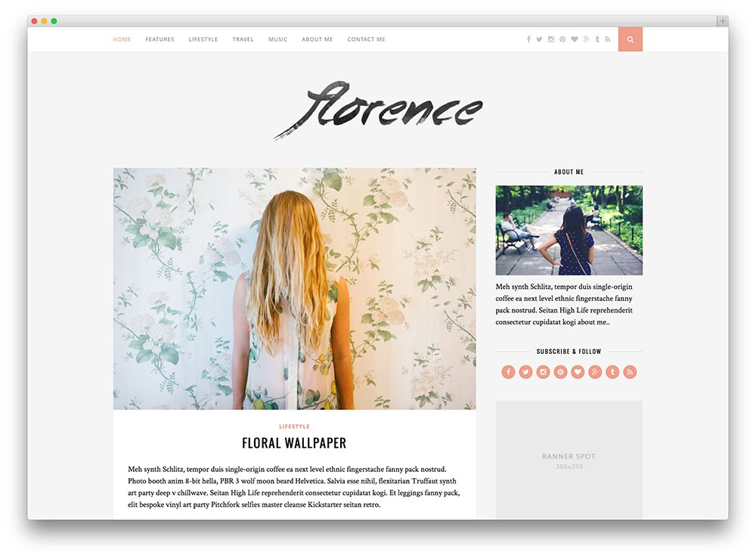The image size is (756, 559).
Task: Click the round heart icon under Subscribe & Follow
Action: click(x=578, y=371)
